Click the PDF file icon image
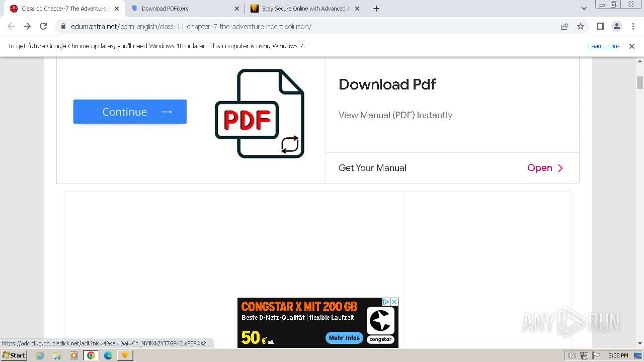The image size is (644, 362). (260, 113)
